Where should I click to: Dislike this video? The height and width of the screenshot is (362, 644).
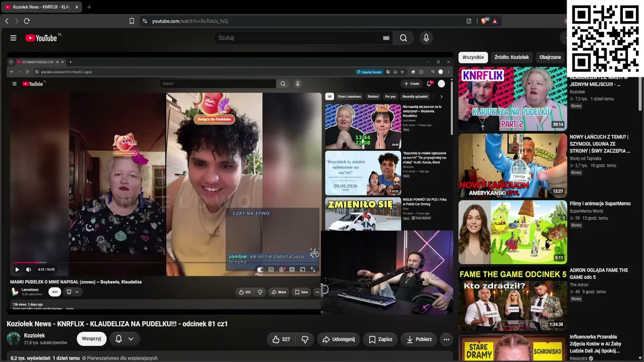(305, 339)
